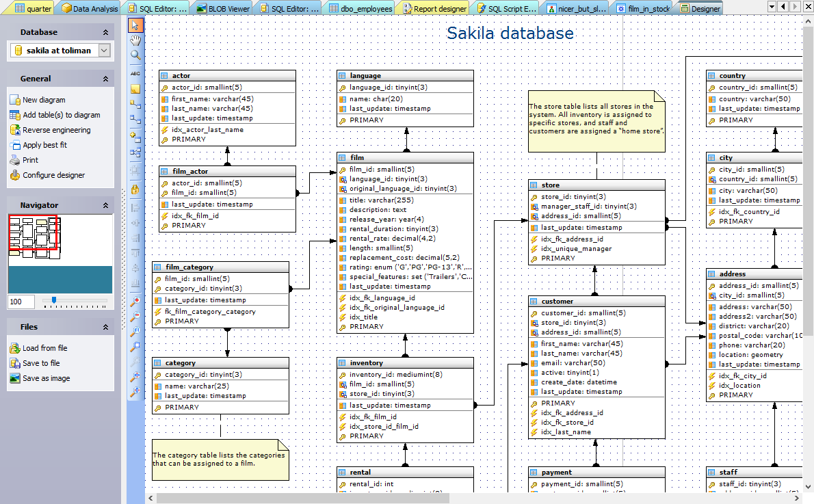Select the yellow note tool
The image size is (814, 504).
[x=135, y=89]
